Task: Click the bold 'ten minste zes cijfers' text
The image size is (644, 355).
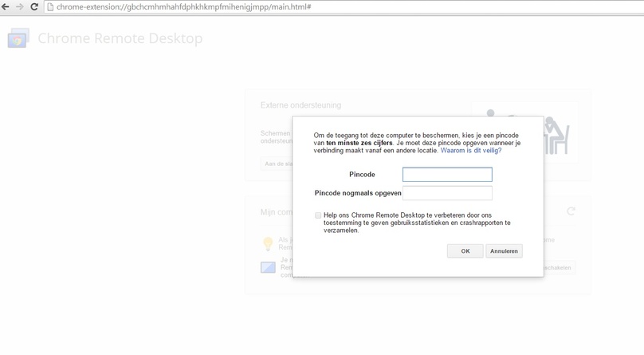Action: (359, 143)
